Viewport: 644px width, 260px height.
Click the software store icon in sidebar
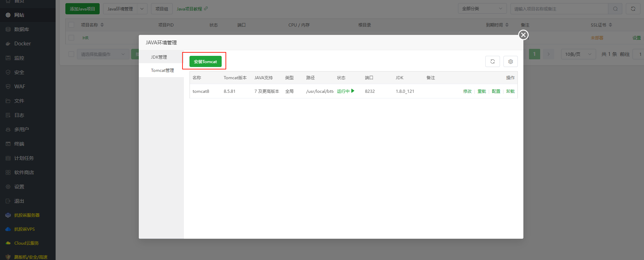click(8, 172)
